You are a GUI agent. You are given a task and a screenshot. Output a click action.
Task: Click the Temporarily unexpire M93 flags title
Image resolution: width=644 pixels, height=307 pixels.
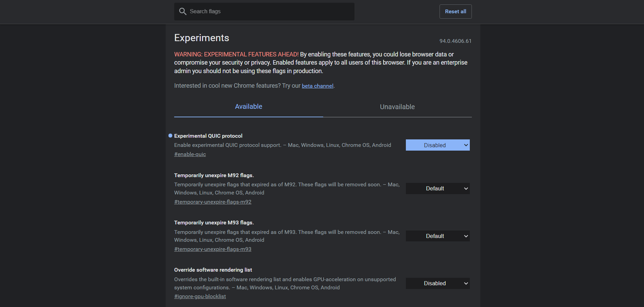214,223
